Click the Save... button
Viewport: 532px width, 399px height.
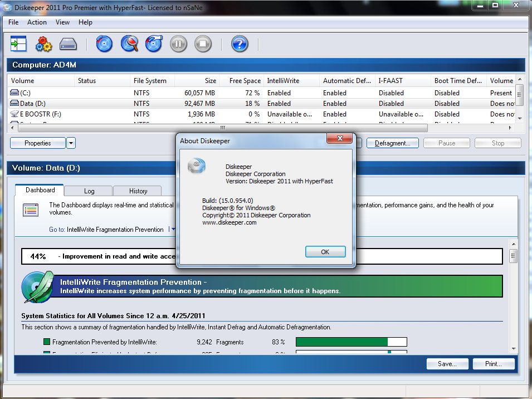(447, 364)
